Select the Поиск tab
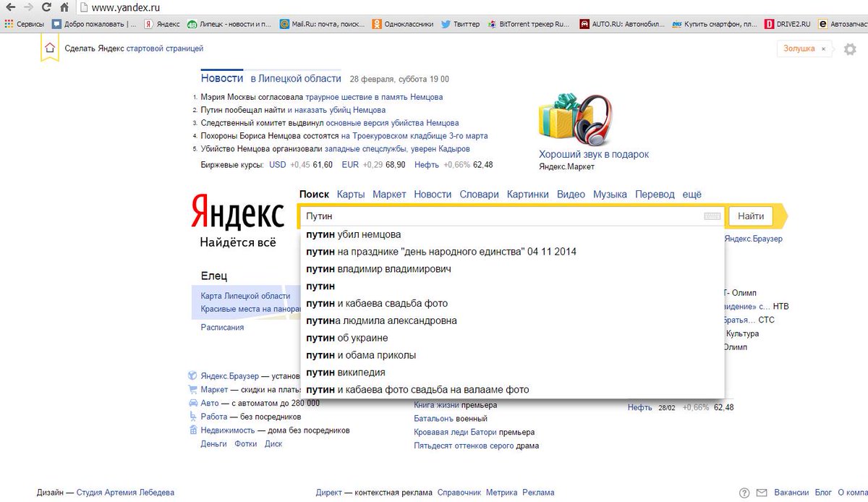Screen dimensions: 868x502 coord(314,195)
